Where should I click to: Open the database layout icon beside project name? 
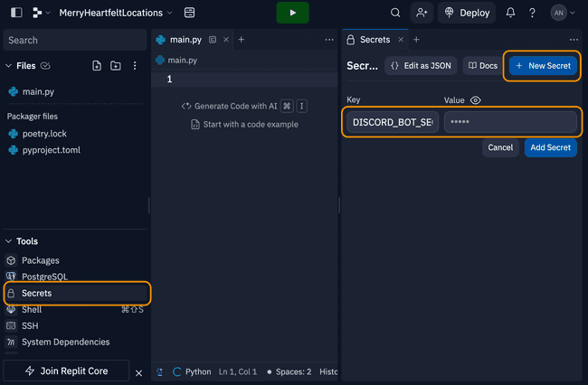tap(189, 13)
